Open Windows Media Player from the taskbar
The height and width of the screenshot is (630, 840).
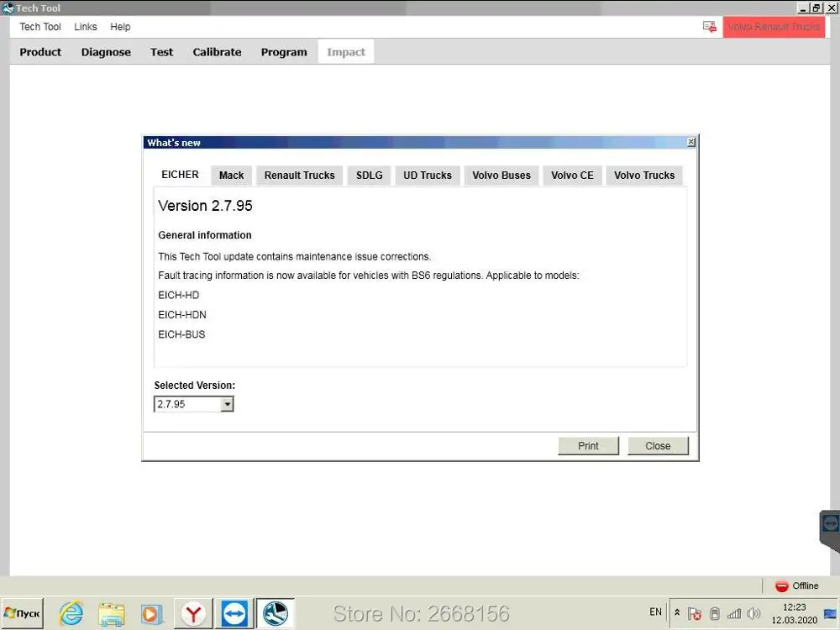click(151, 614)
